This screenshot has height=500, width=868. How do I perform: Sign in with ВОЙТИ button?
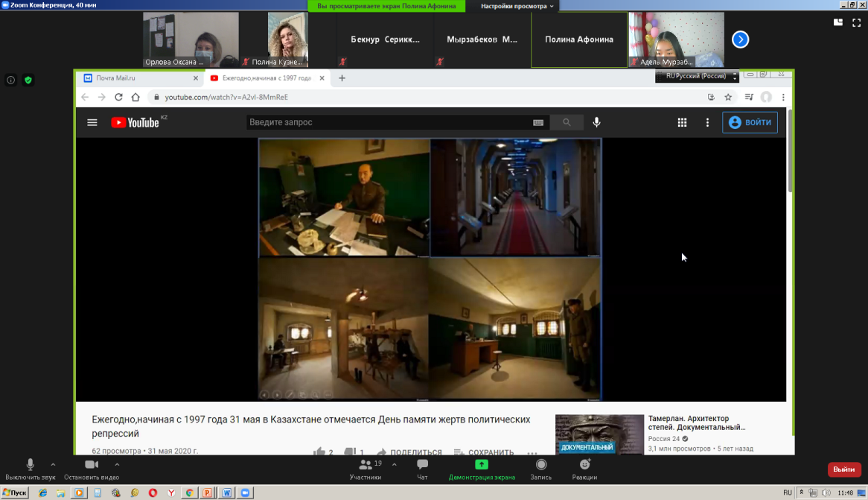750,122
